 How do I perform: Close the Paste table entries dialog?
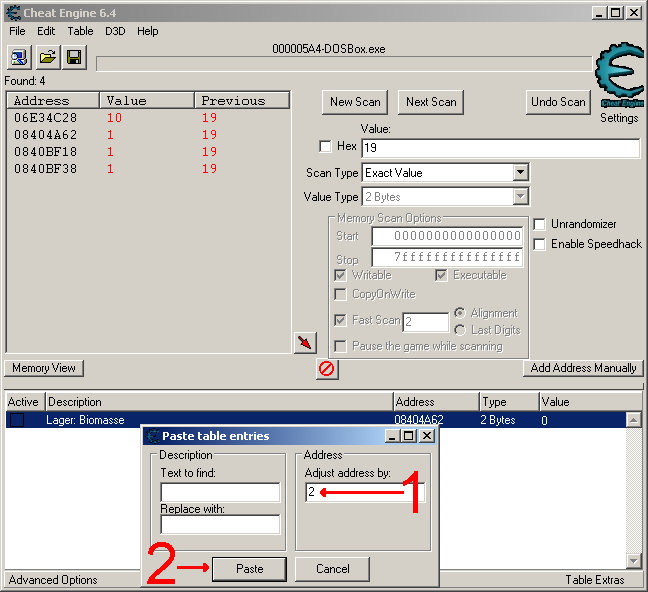(427, 436)
